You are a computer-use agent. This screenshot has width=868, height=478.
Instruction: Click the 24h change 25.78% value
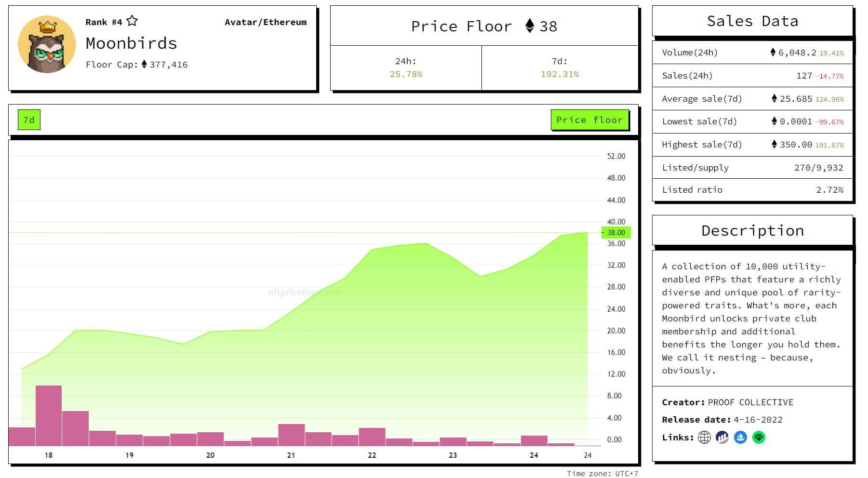coord(406,74)
